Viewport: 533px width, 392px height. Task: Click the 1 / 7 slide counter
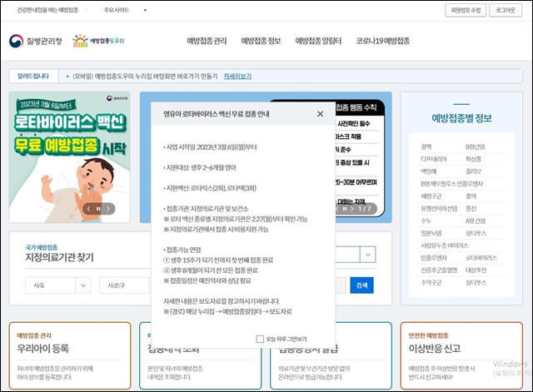365,209
